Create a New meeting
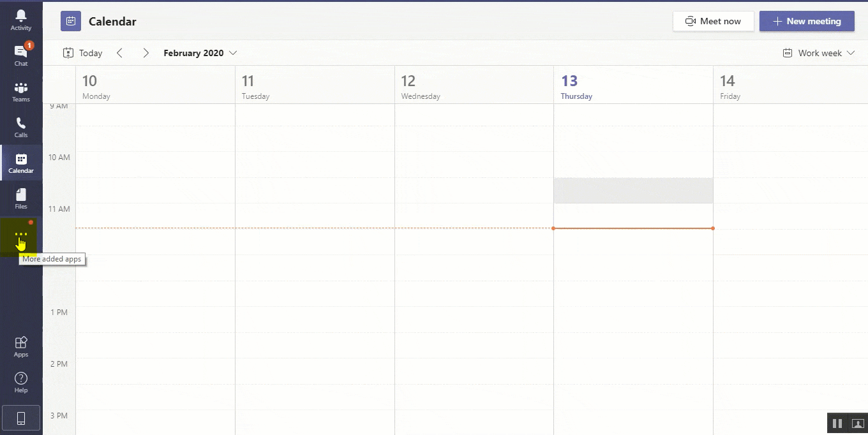This screenshot has width=868, height=435. tap(807, 21)
